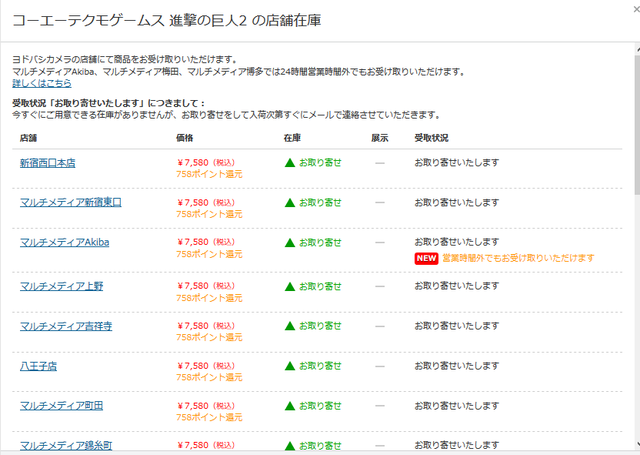This screenshot has height=455, width=640.
Task: Click 758ポイント還元 in 新宿西口本店 row
Action: (209, 174)
